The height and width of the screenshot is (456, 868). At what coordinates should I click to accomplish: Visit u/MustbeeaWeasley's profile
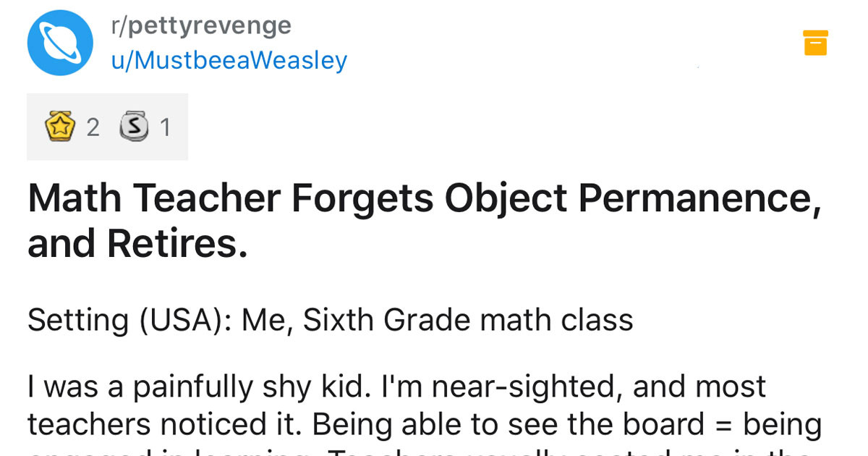[228, 61]
